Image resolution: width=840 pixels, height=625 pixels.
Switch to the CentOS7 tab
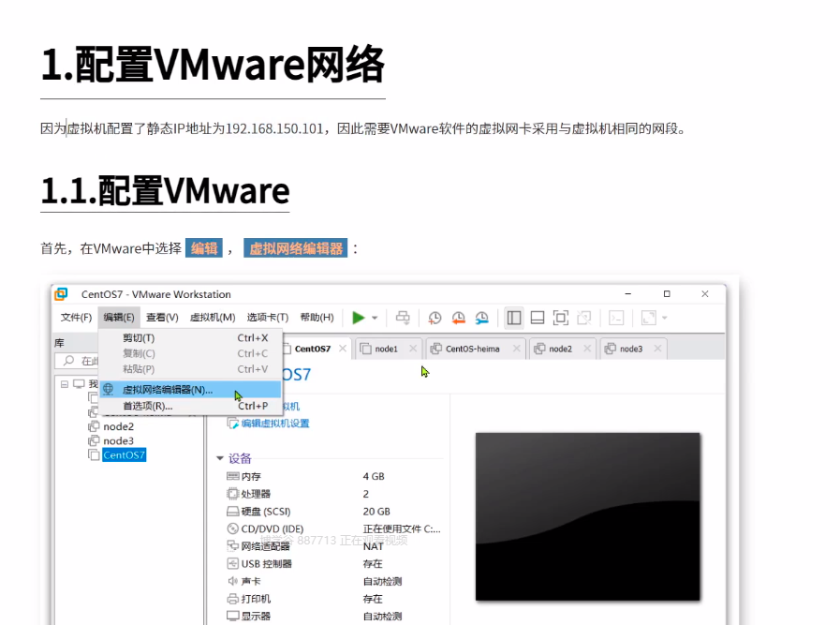[x=313, y=349]
